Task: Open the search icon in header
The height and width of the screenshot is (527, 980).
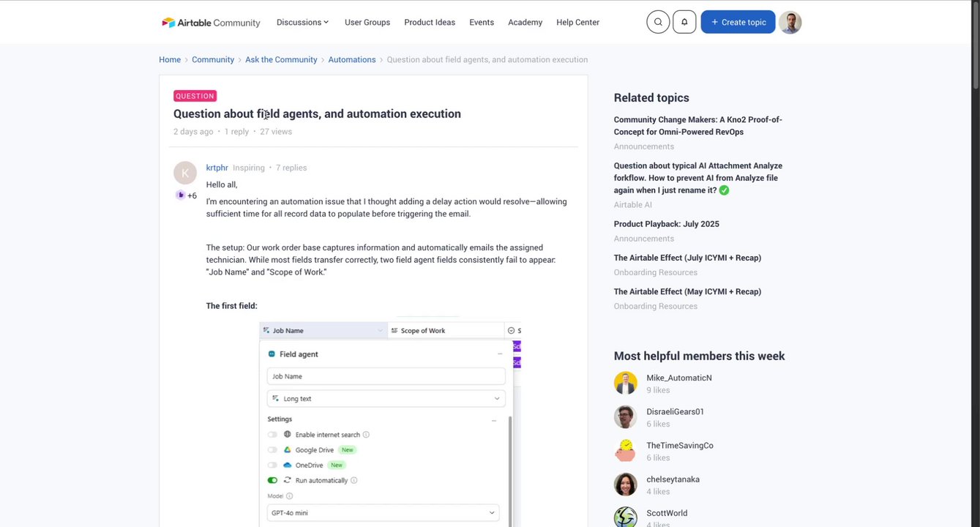Action: pos(658,22)
